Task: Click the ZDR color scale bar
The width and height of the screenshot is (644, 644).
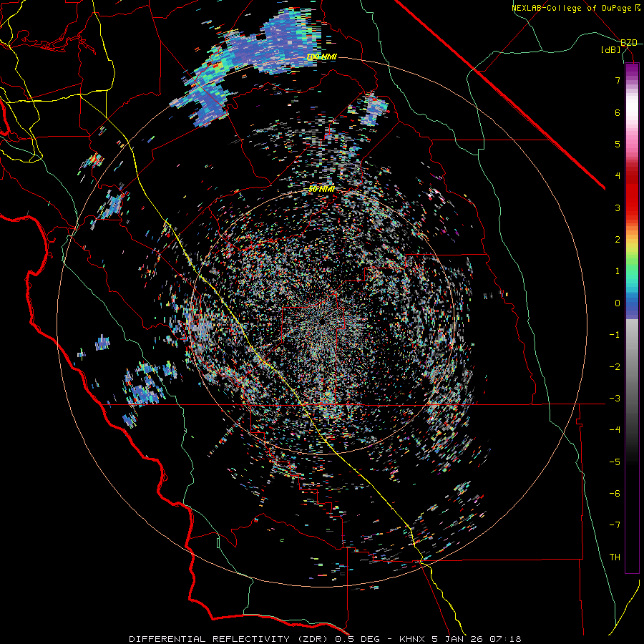Action: (632, 318)
